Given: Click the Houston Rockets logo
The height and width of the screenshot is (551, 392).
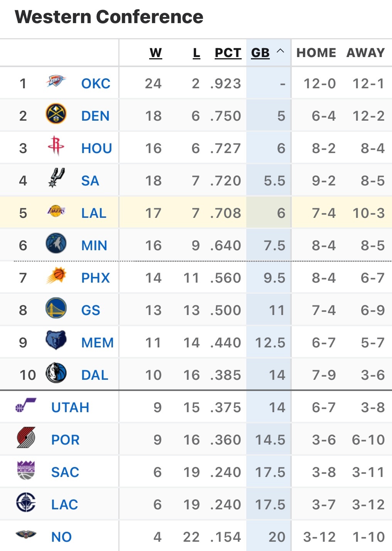Looking at the screenshot, I should click(56, 146).
